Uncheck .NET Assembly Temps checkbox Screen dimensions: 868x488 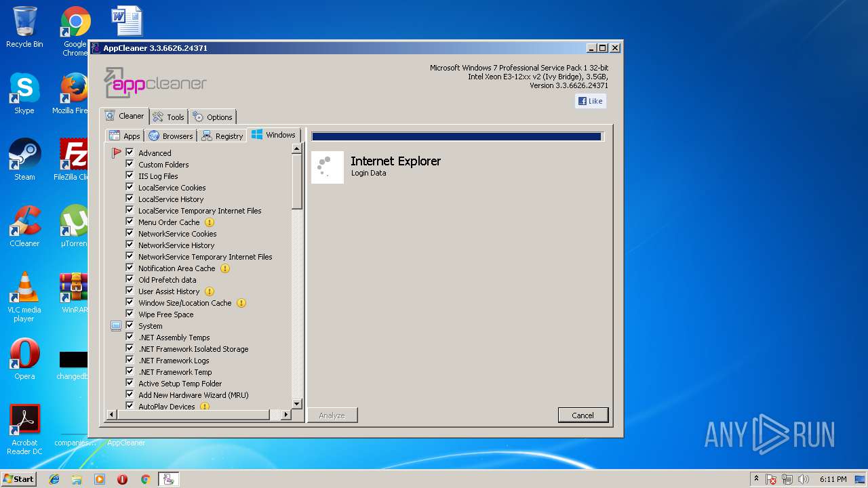(130, 337)
